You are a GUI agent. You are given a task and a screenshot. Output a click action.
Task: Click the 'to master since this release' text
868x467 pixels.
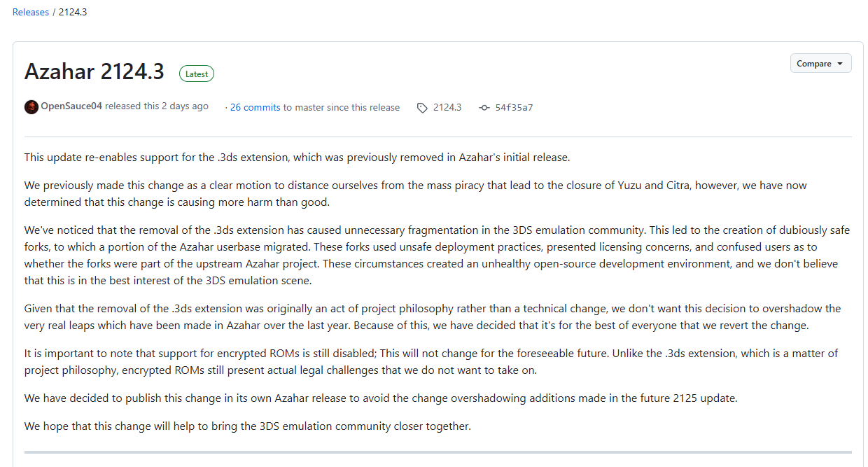[x=342, y=107]
